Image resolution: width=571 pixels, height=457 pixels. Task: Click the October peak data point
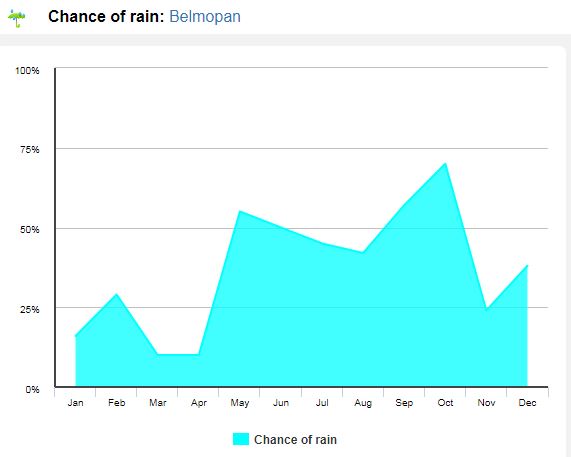click(x=445, y=164)
